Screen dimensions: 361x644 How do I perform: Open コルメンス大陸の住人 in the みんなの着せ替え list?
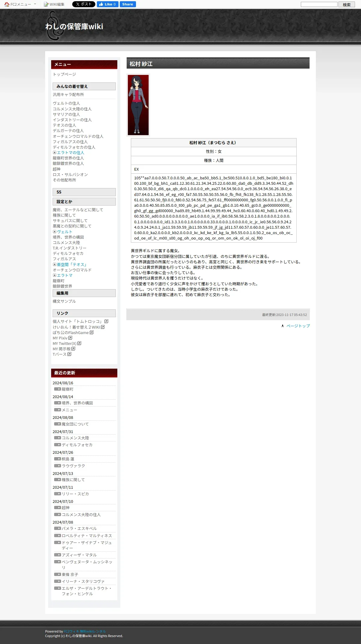click(72, 109)
